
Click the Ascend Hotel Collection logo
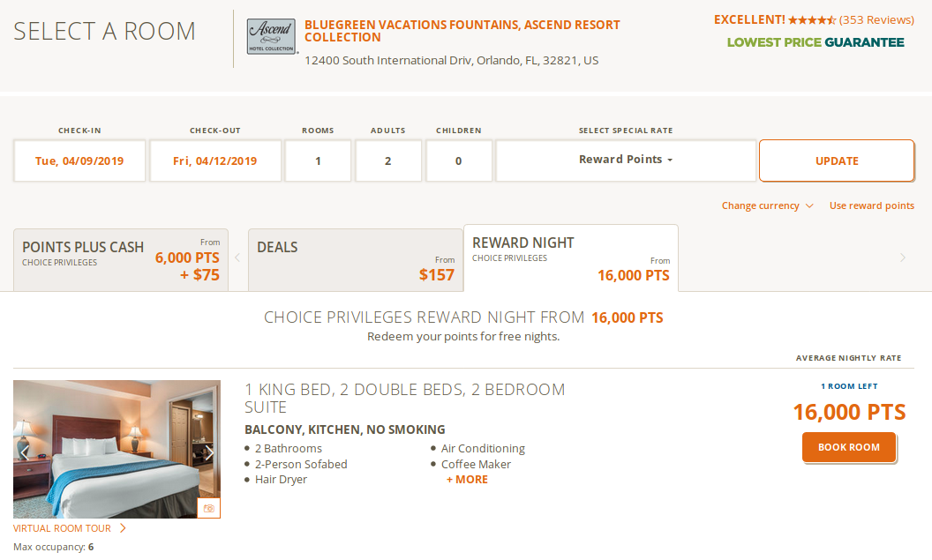click(271, 36)
